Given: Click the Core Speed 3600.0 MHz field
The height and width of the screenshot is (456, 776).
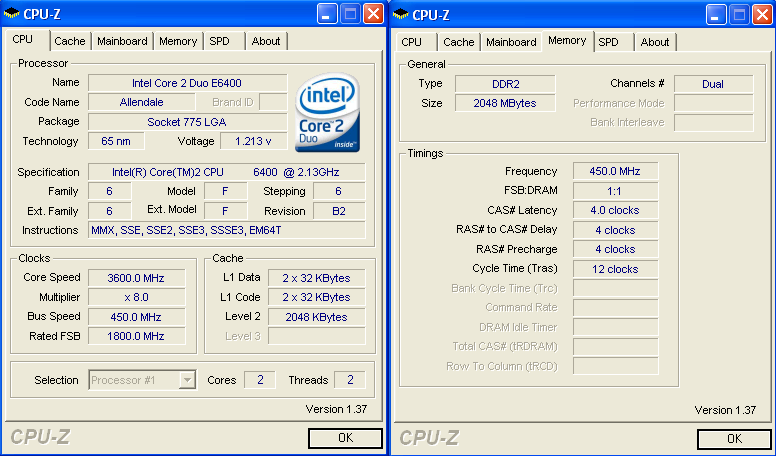Looking at the screenshot, I should click(136, 278).
